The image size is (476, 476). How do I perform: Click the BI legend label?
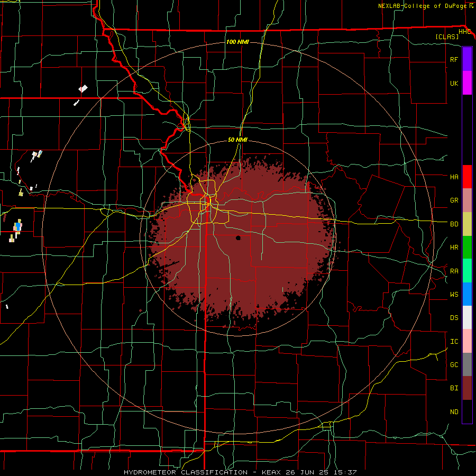pos(454,388)
